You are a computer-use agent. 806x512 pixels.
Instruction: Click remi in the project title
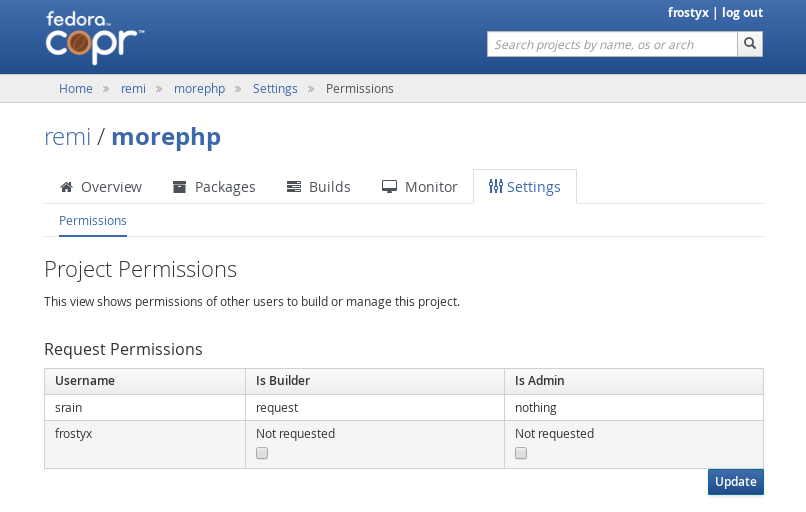(x=67, y=137)
